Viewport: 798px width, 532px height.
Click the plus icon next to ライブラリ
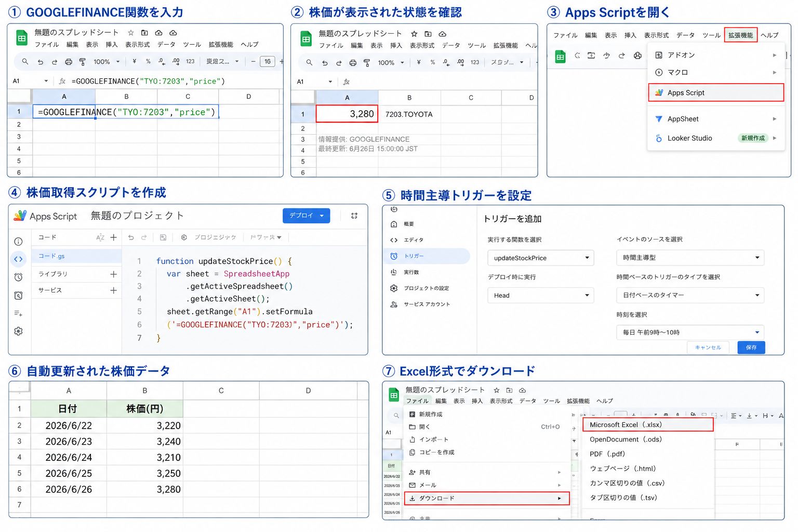pyautogui.click(x=113, y=274)
